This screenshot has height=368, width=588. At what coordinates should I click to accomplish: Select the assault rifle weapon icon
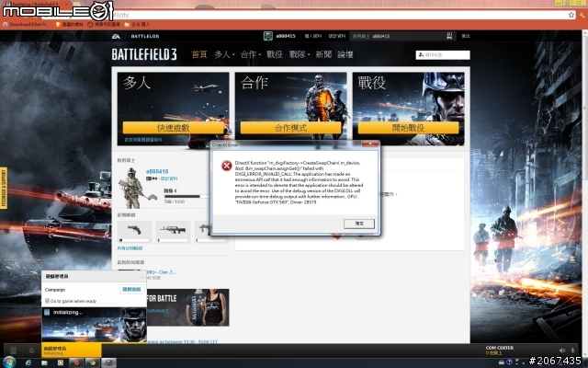(173, 231)
